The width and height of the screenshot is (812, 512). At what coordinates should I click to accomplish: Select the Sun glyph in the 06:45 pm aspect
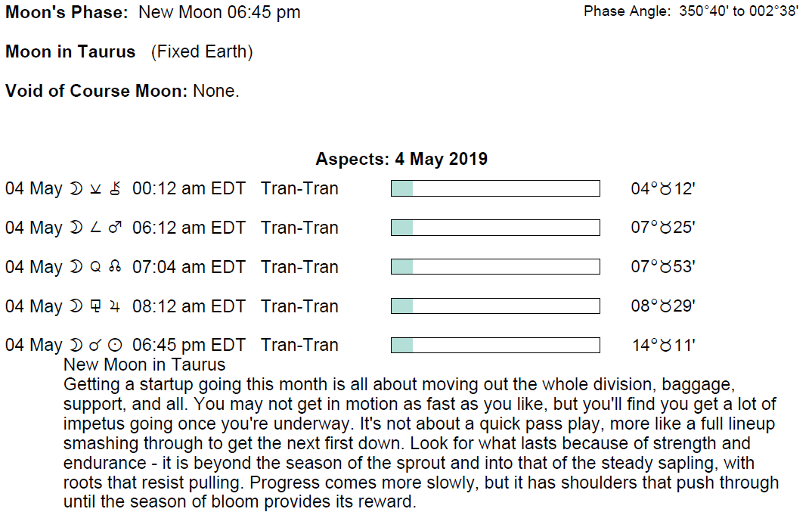coord(115,346)
